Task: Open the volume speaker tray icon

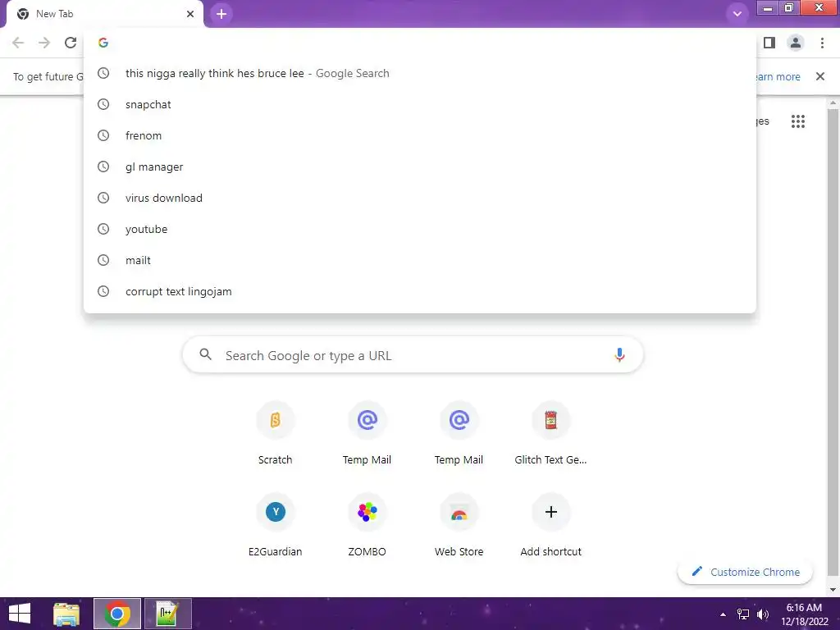Action: [x=763, y=614]
